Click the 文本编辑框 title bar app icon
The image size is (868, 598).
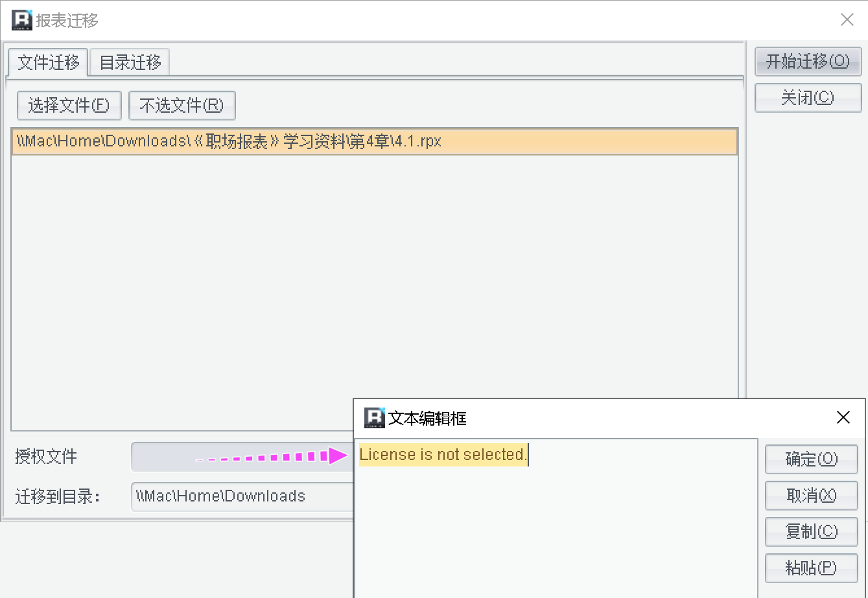pos(375,418)
